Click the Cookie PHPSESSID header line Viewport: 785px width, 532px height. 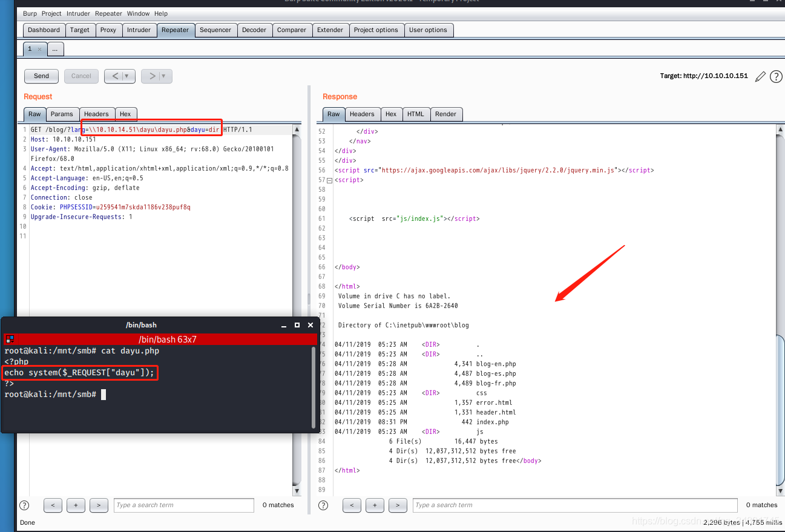[111, 207]
